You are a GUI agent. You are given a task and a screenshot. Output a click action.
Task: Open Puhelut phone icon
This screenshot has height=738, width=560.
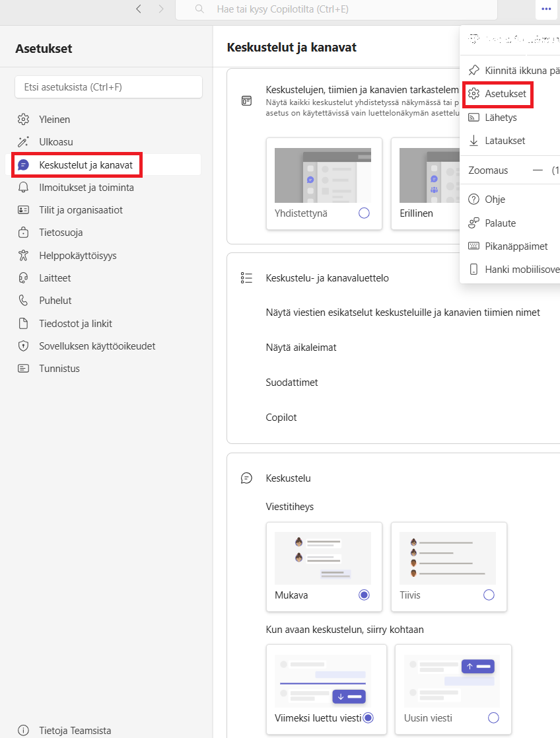pyautogui.click(x=23, y=300)
